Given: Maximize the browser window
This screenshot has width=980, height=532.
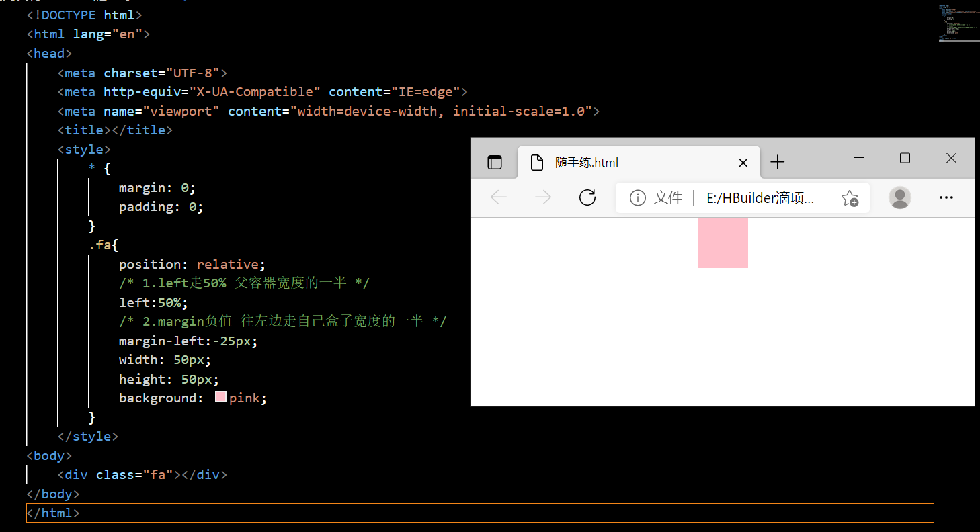Looking at the screenshot, I should tap(905, 158).
